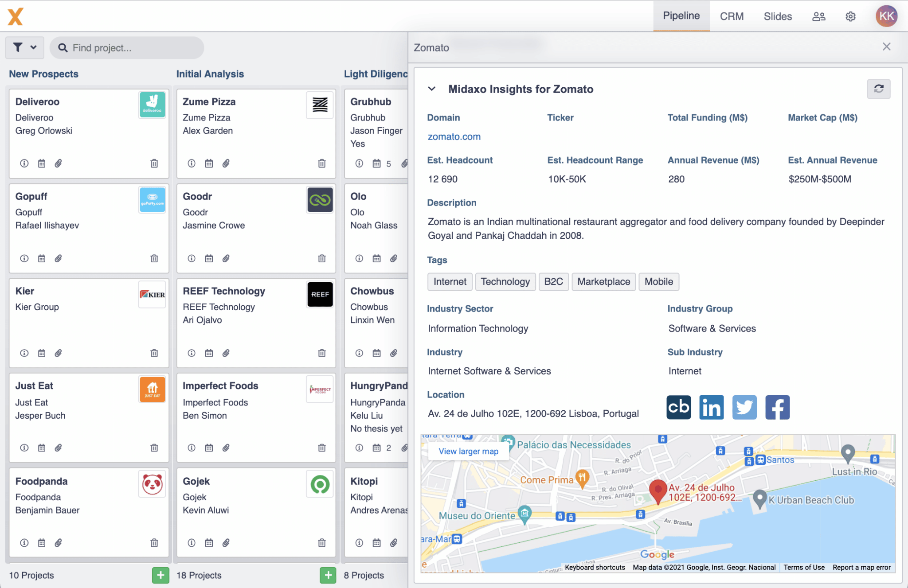Open the Foodpanda logo thumbnail

(x=152, y=484)
